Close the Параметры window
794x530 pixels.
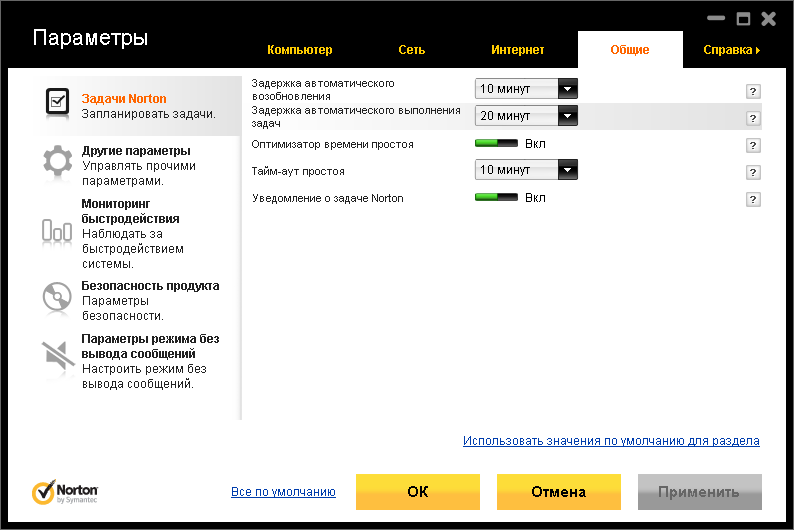[769, 19]
